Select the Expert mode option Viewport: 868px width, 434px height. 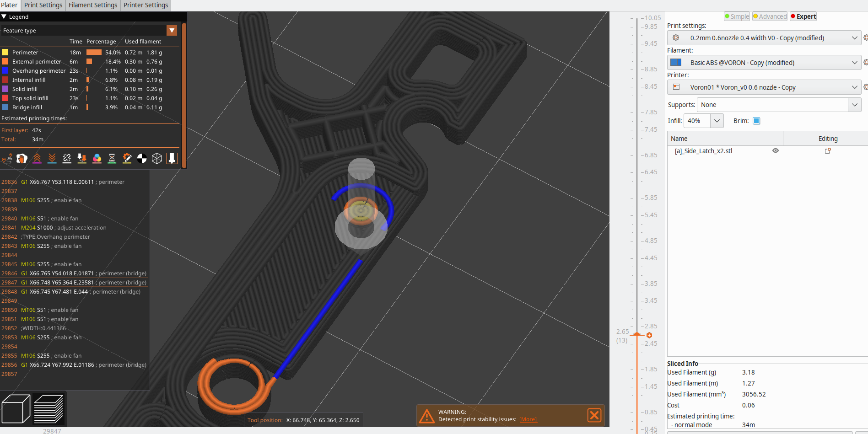(803, 16)
